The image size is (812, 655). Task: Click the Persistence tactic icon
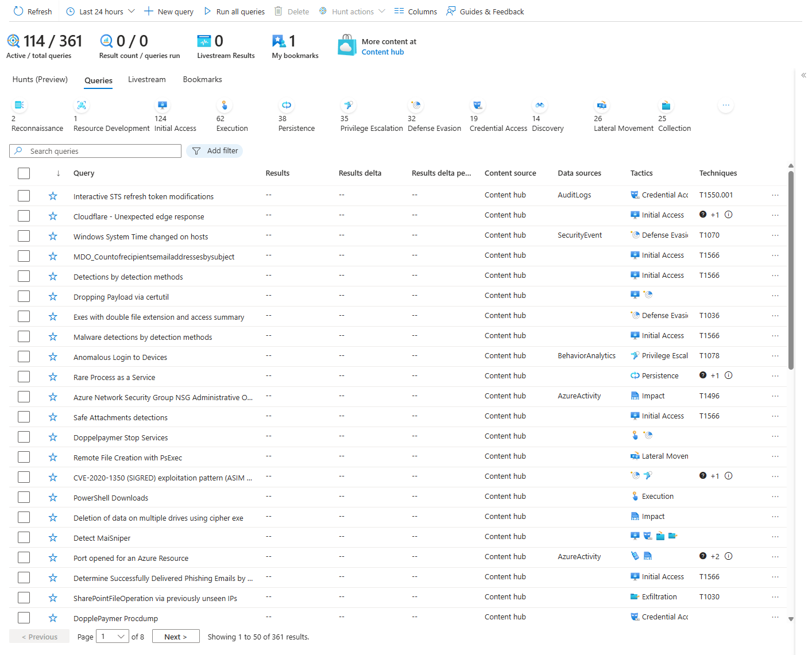click(x=287, y=105)
